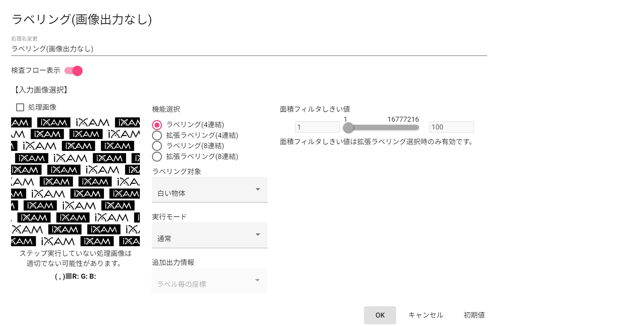Image resolution: width=644 pixels, height=326 pixels.
Task: Reset settings with the 初期値 button
Action: pyautogui.click(x=474, y=315)
